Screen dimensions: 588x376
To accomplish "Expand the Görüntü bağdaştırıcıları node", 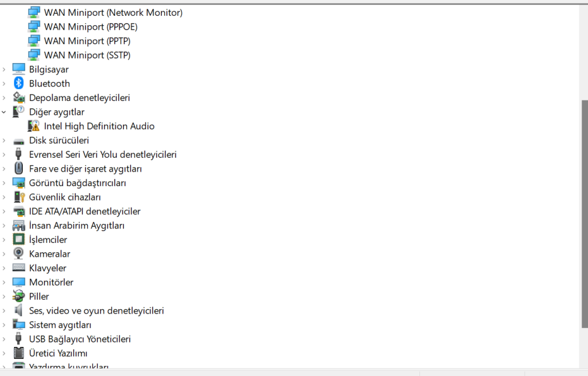I will coord(4,183).
